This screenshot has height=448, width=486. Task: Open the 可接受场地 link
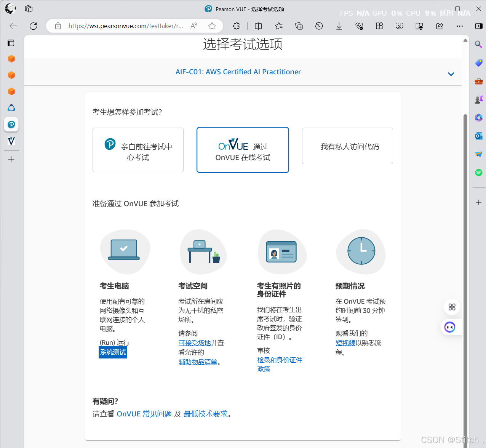tap(195, 343)
